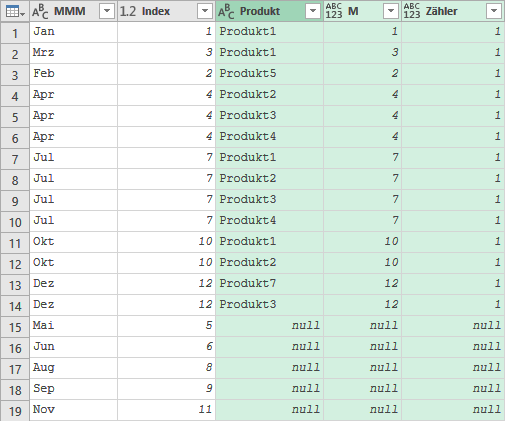Open the Zähler column filter dropdown

tap(494, 11)
